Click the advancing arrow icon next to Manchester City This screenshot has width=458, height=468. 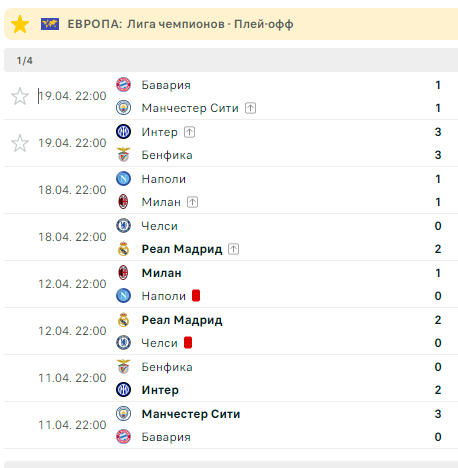[x=251, y=108]
